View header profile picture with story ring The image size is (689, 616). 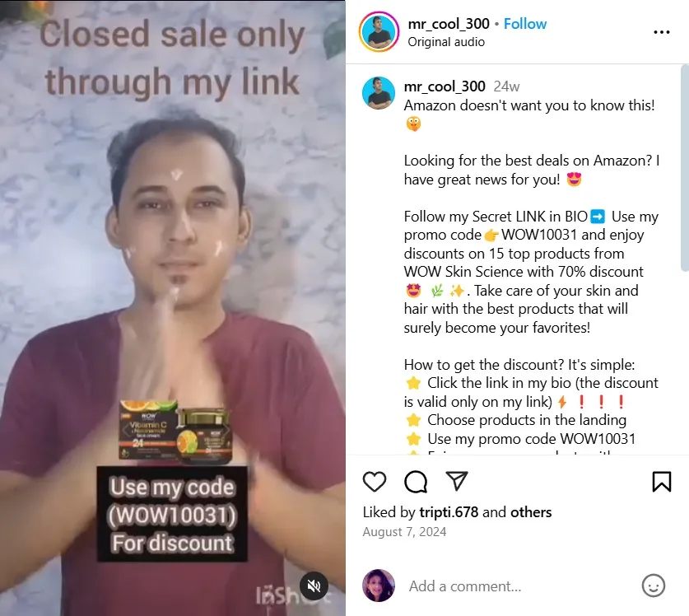pyautogui.click(x=379, y=32)
